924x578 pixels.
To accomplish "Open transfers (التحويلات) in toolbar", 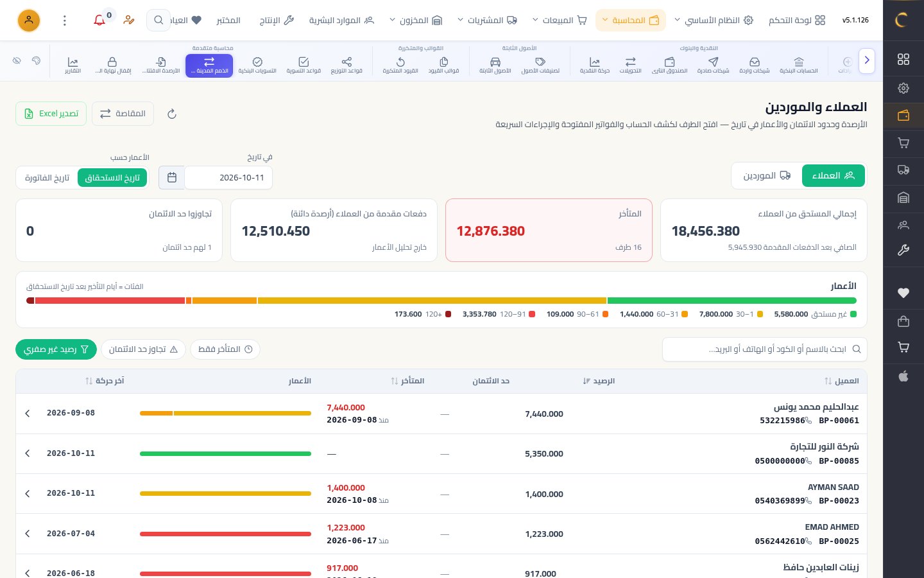I will [x=630, y=66].
